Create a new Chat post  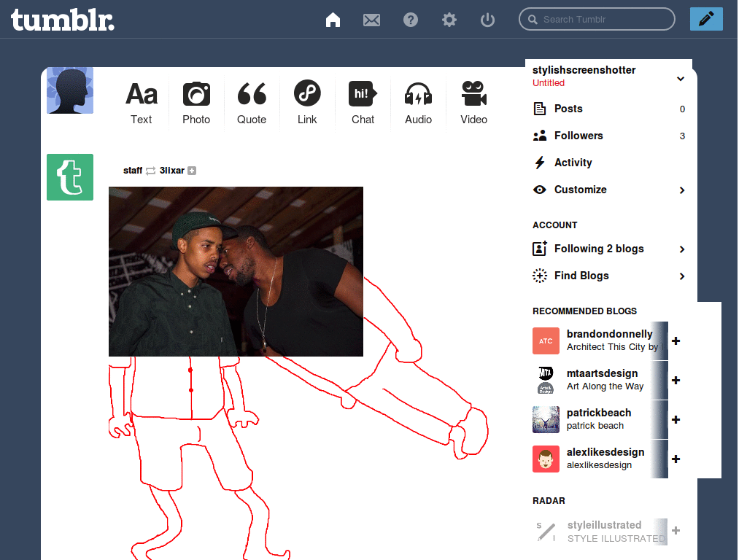(x=363, y=103)
